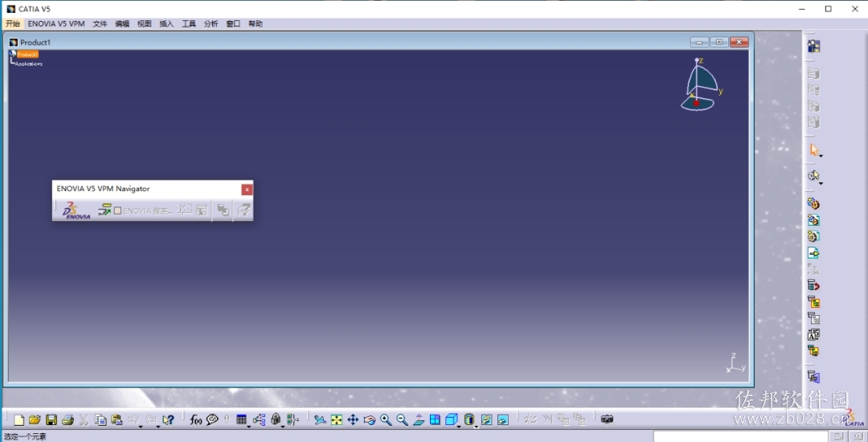Toggle the What's This help cursor
Image resolution: width=868 pixels, height=442 pixels.
pyautogui.click(x=168, y=419)
